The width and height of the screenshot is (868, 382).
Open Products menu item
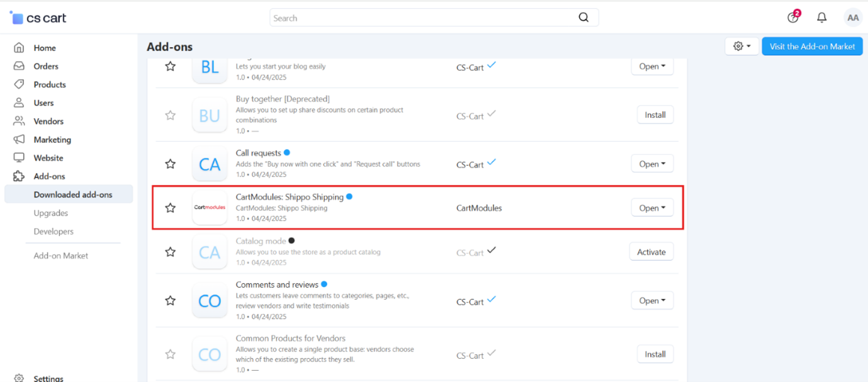click(x=50, y=84)
